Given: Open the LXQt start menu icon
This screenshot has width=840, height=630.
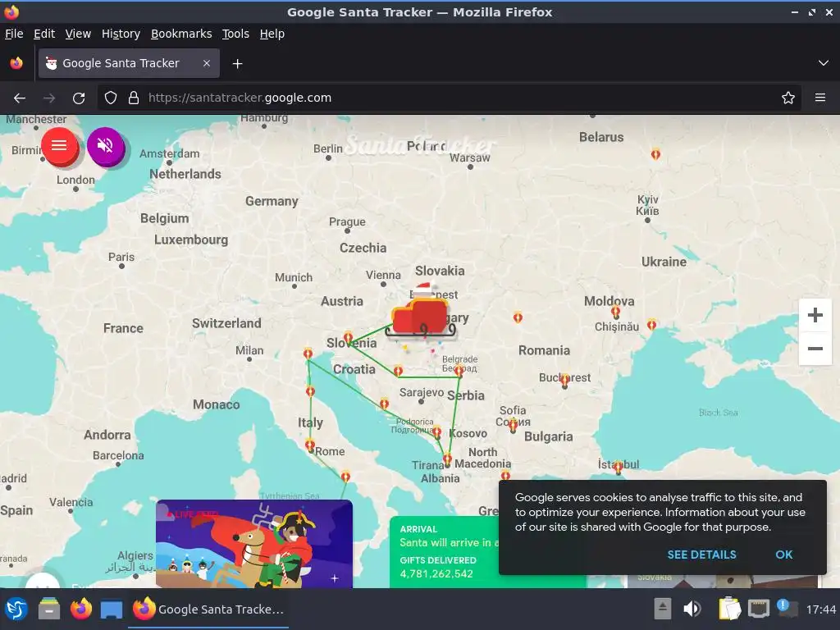Looking at the screenshot, I should coord(16,609).
